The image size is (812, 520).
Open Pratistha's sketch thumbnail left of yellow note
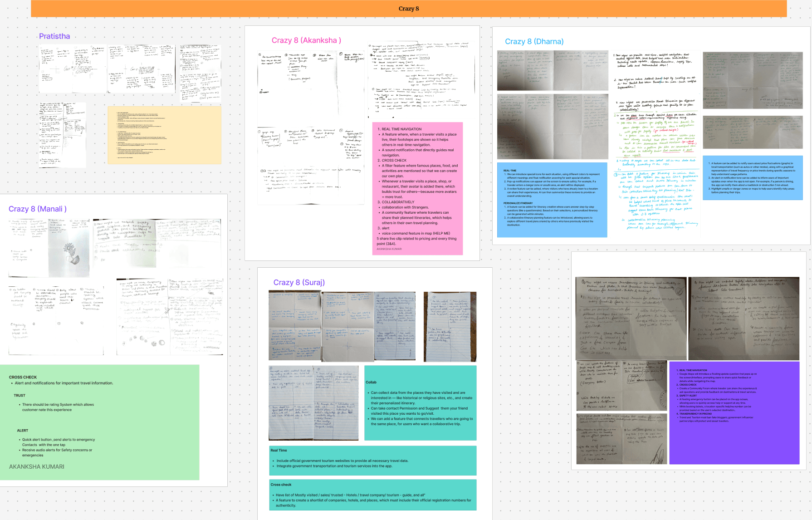point(62,135)
